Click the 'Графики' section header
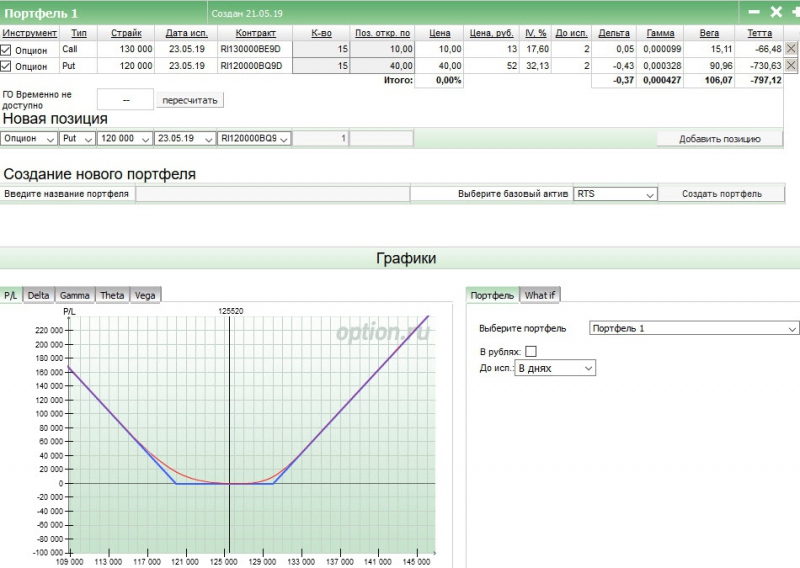 tap(406, 258)
